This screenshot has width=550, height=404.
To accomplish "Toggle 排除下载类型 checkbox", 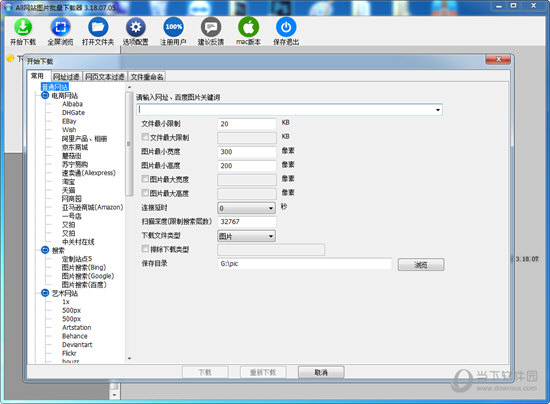I will coord(145,249).
